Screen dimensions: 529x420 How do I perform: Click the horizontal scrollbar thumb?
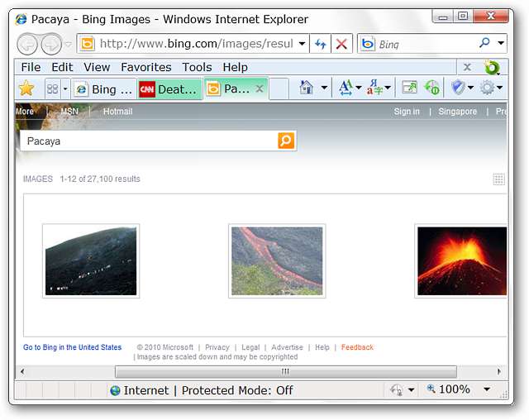[x=285, y=372]
